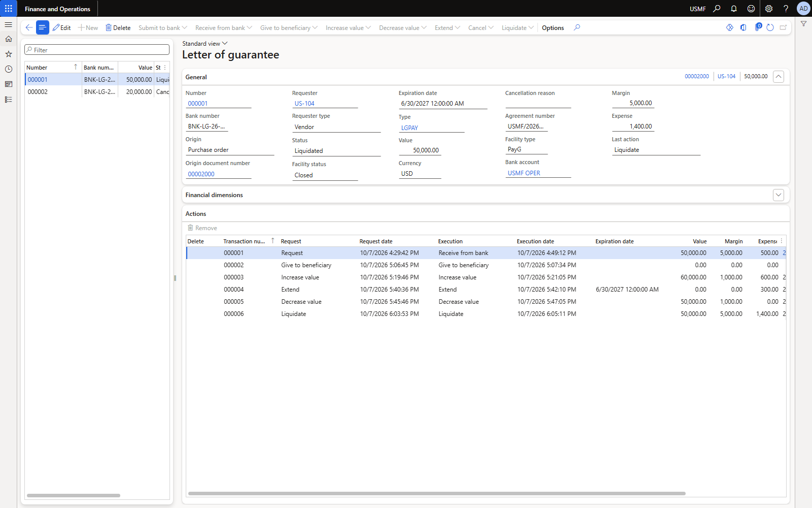The height and width of the screenshot is (508, 812).
Task: Open the LGPAY type link
Action: 410,128
